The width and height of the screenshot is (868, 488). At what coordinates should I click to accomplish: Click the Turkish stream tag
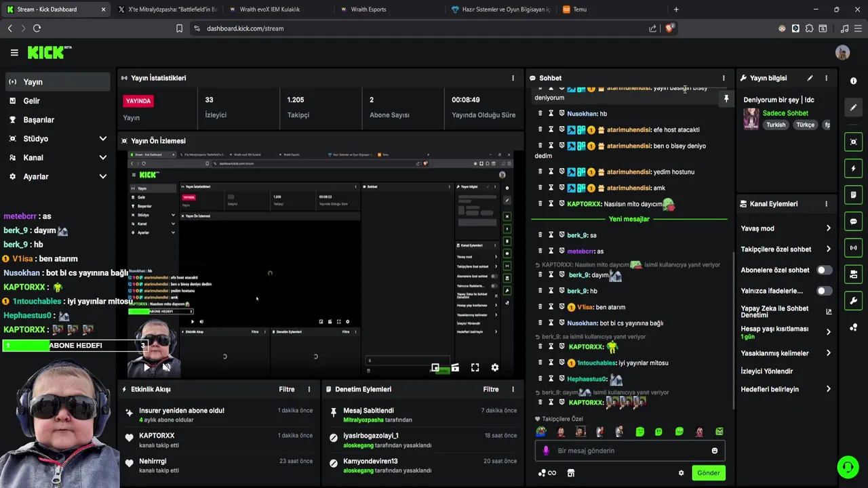pos(776,125)
